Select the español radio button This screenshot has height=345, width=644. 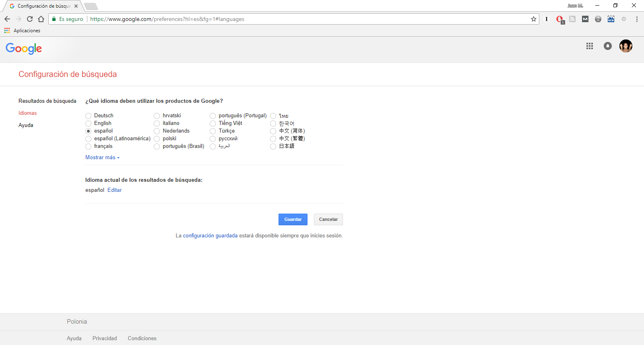pyautogui.click(x=89, y=131)
